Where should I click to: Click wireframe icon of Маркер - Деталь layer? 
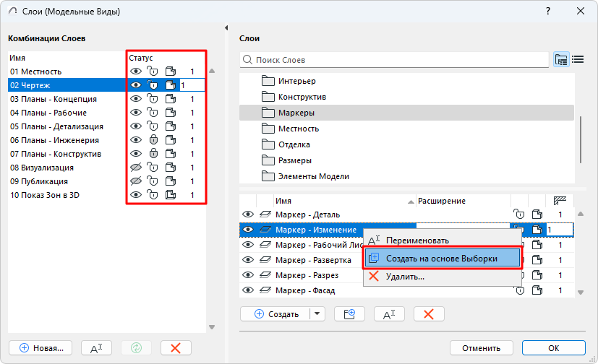(265, 214)
